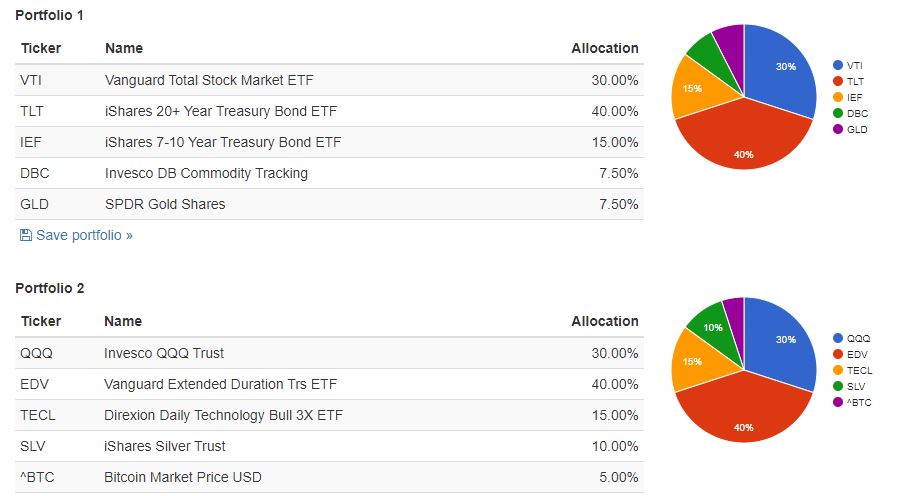
Task: Click the Vanguard Total Stock Market ETF row
Action: point(209,80)
